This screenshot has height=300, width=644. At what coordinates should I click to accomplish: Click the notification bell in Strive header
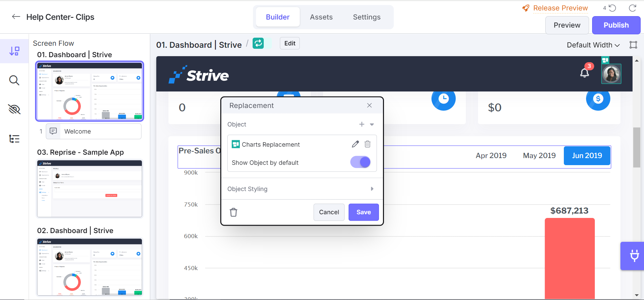pyautogui.click(x=585, y=73)
